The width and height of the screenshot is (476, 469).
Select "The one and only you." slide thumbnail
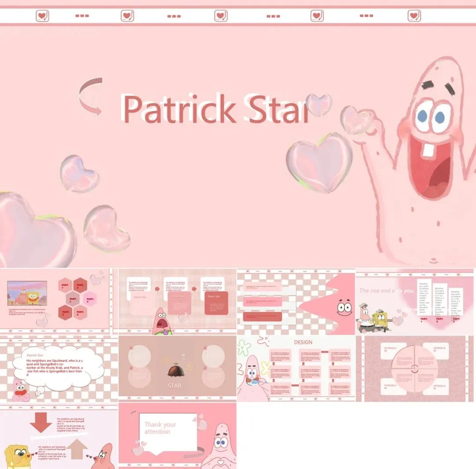pyautogui.click(x=415, y=301)
